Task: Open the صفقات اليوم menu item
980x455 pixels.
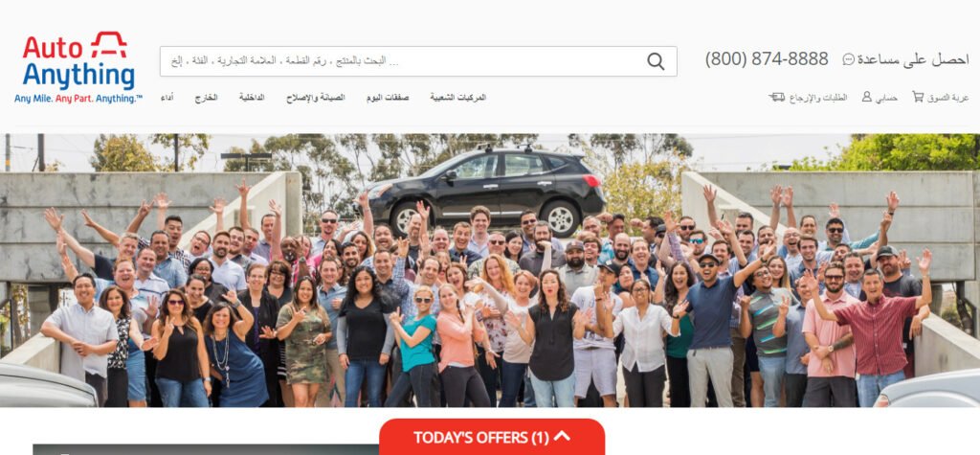Action: pyautogui.click(x=388, y=98)
